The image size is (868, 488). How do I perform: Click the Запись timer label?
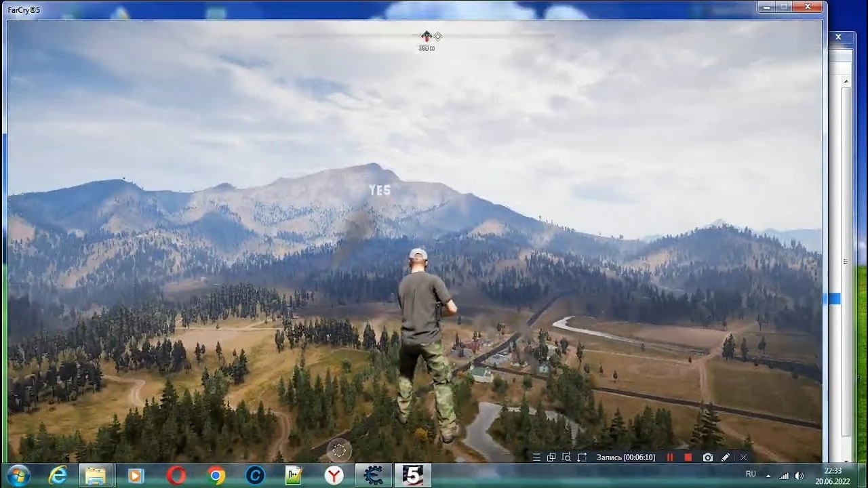point(625,457)
